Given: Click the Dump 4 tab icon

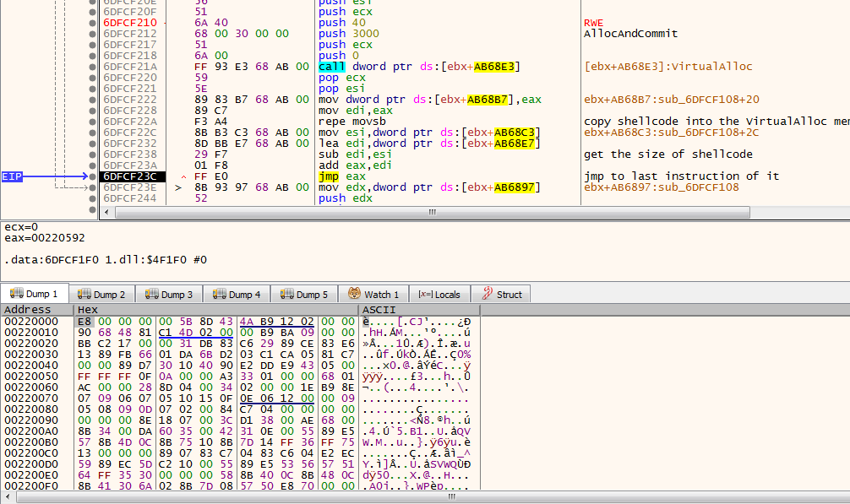Looking at the screenshot, I should pos(220,295).
